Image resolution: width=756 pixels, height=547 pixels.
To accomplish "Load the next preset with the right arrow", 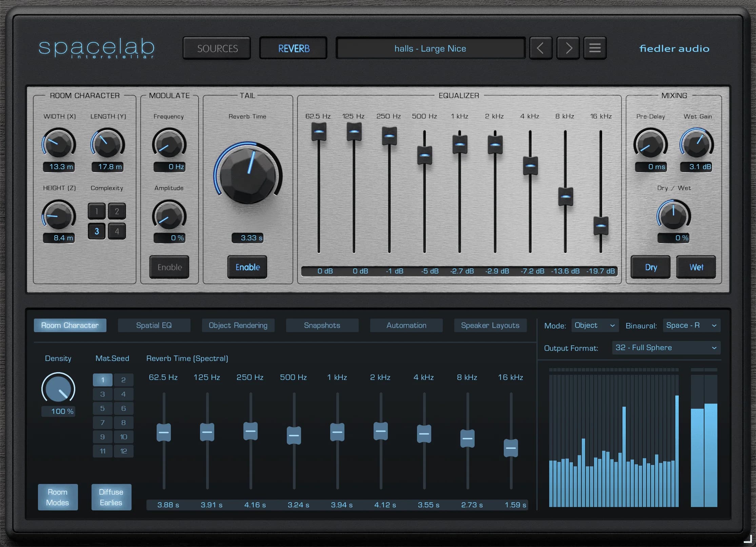I will click(x=568, y=48).
